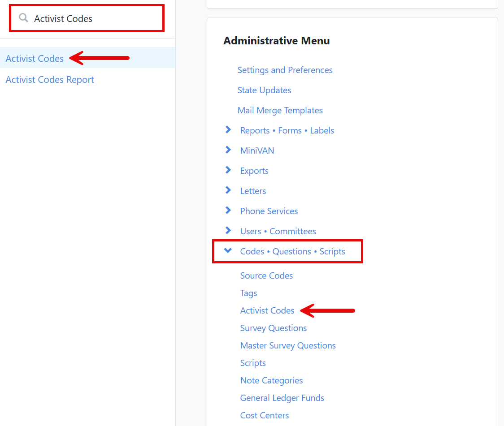Viewport: 504px width, 426px height.
Task: Open the Scripts submenu link
Action: pyautogui.click(x=253, y=363)
